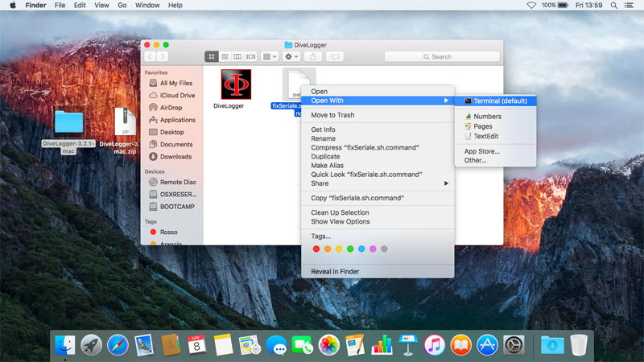
Task: Click the Edit Tags toolbar button
Action: (x=335, y=56)
